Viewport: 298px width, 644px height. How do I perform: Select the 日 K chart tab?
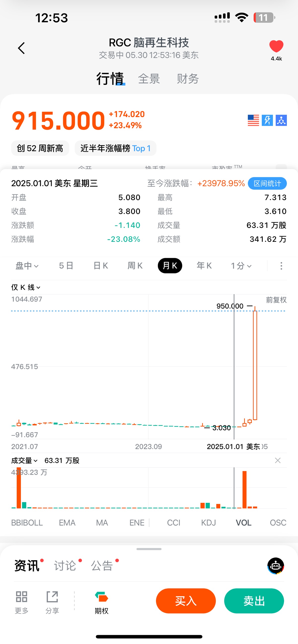[x=101, y=266]
